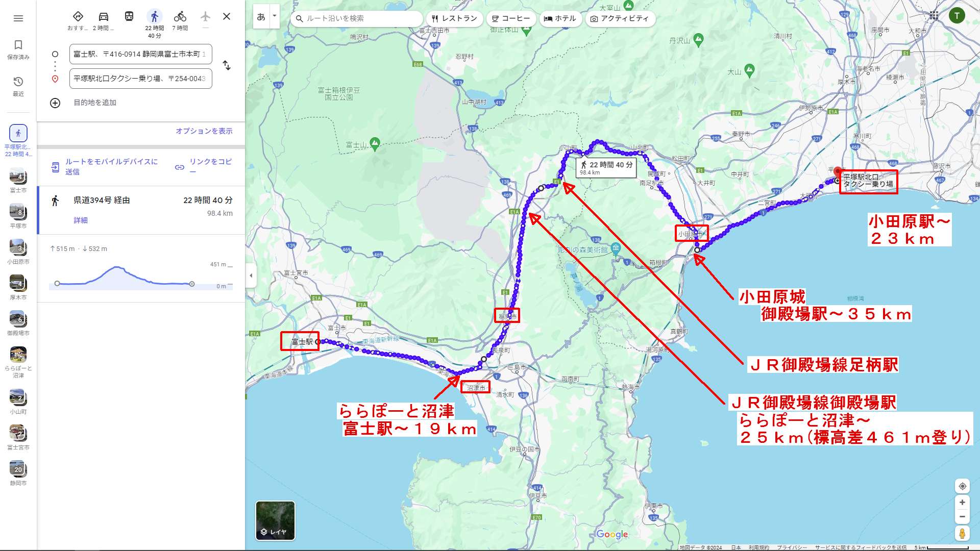Open recent item 平塚市
980x551 pixels.
pyautogui.click(x=18, y=216)
